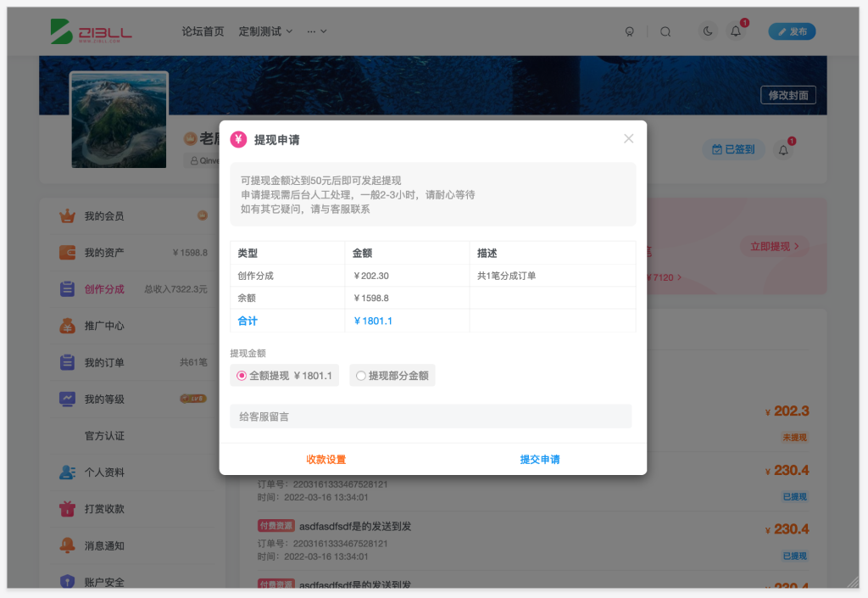Open navbar notifications via bell icon
The height and width of the screenshot is (598, 868).
(735, 31)
